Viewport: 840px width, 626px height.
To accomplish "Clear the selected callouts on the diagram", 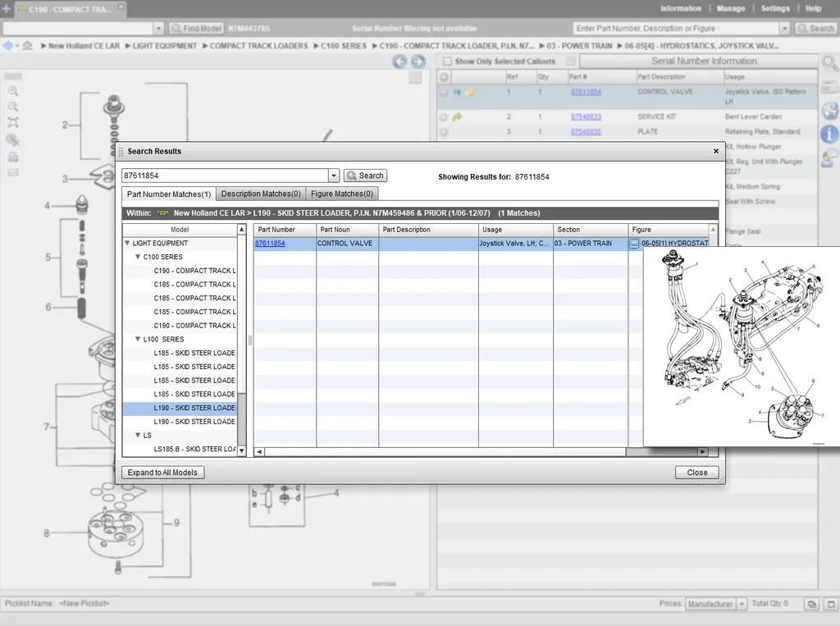I will click(13, 140).
